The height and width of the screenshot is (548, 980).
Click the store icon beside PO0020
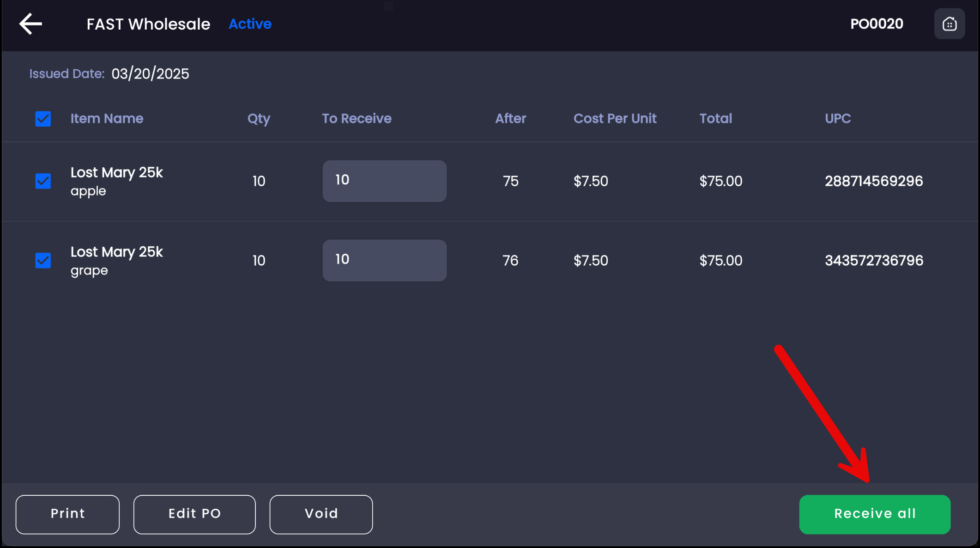[x=949, y=24]
